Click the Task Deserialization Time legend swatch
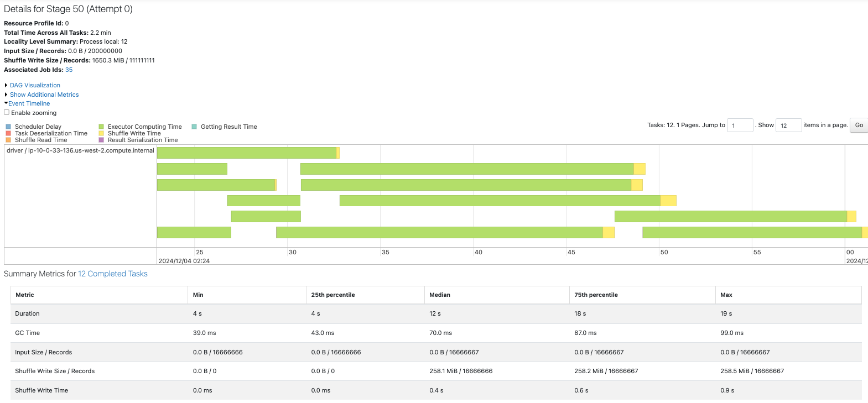This screenshot has height=403, width=868. pos(8,133)
